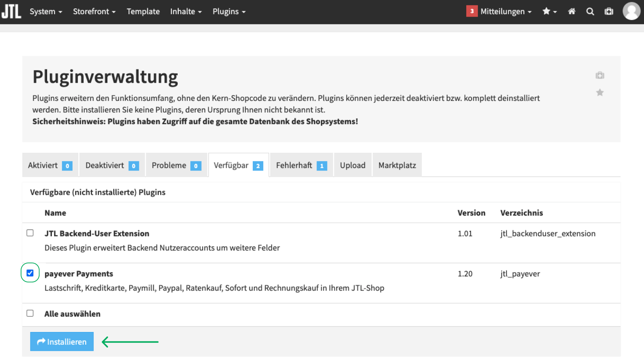Expand the Plugins menu
644x357 pixels.
[x=229, y=12]
